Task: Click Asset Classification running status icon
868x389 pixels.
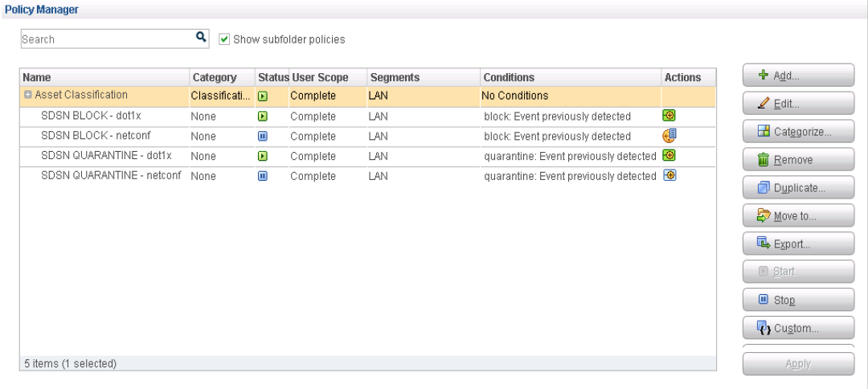Action: [x=262, y=96]
